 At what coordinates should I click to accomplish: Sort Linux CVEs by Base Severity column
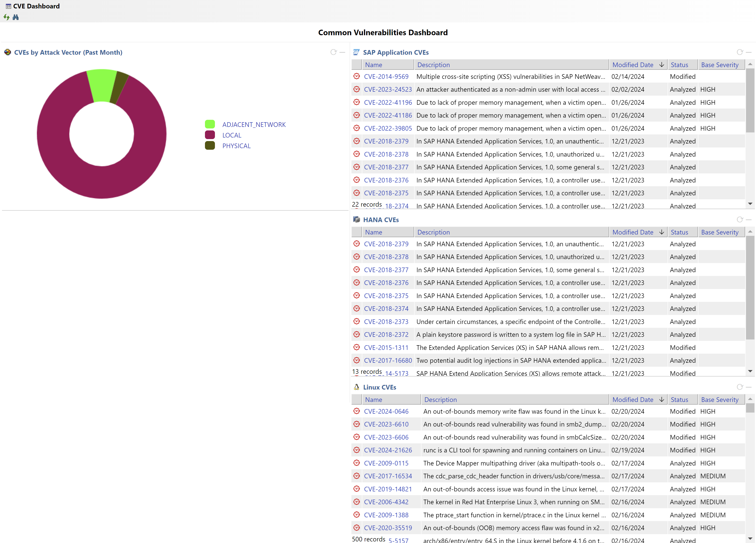click(x=720, y=399)
